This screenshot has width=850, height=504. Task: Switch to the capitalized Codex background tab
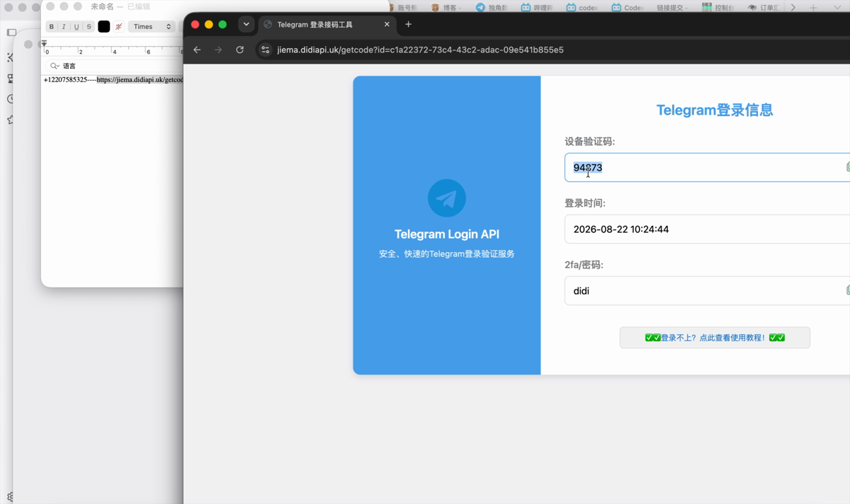click(628, 8)
